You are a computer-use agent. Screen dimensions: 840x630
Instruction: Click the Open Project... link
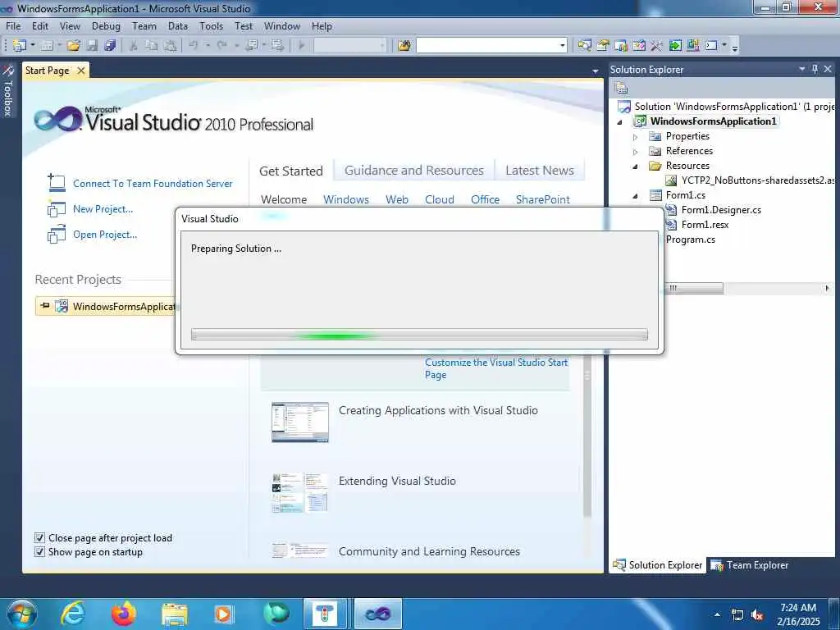click(105, 234)
